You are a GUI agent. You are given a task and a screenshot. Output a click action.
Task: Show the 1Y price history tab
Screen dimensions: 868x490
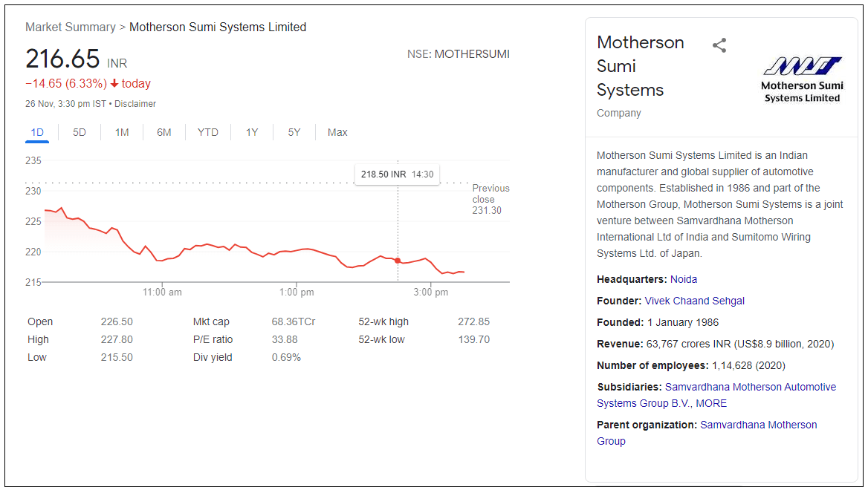point(252,132)
